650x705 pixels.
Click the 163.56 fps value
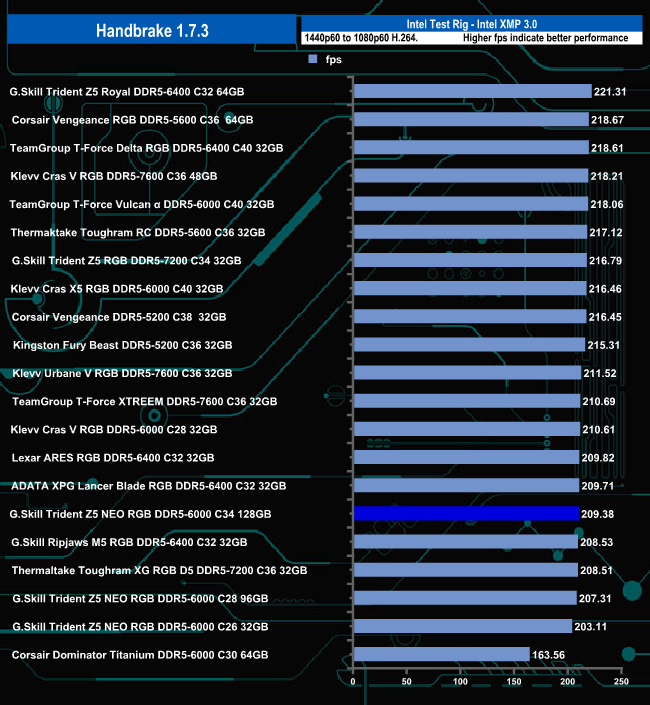click(x=548, y=655)
